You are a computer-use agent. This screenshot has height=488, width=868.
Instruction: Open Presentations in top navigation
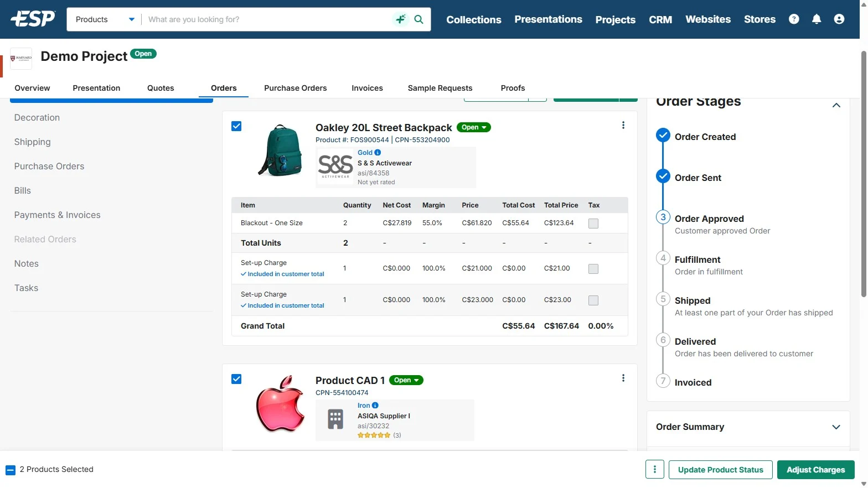click(x=549, y=19)
